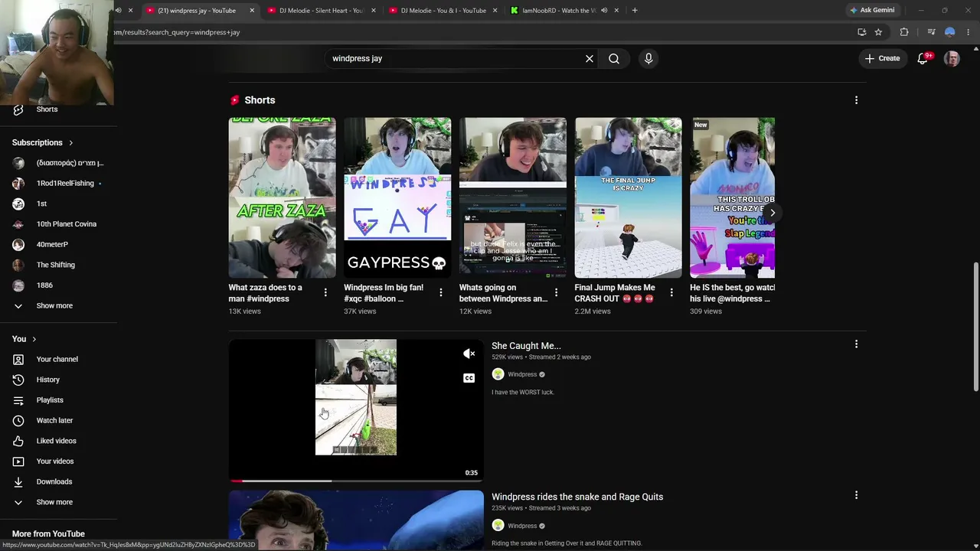
Task: Open 'Whats going on between Windpress' short thumbnail
Action: 513,197
